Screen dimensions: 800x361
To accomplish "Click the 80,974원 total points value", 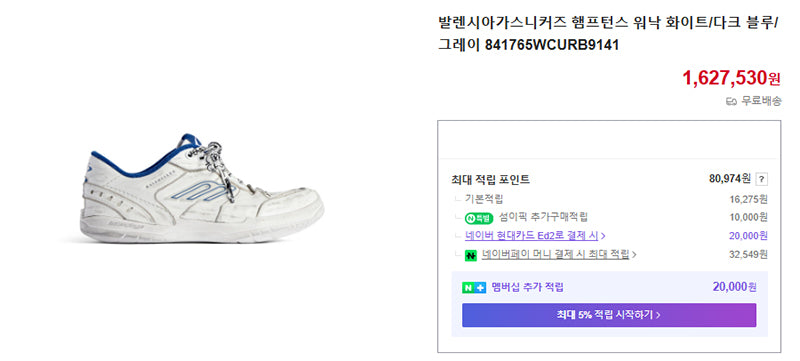I will (730, 179).
